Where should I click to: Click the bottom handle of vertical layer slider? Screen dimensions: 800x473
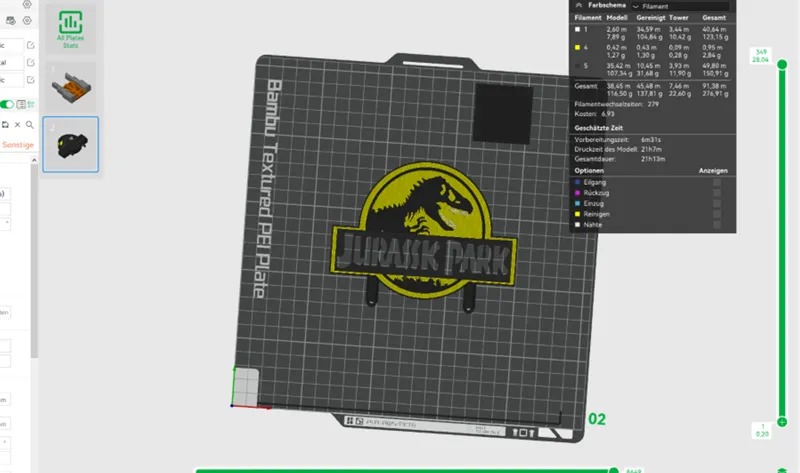coord(782,422)
